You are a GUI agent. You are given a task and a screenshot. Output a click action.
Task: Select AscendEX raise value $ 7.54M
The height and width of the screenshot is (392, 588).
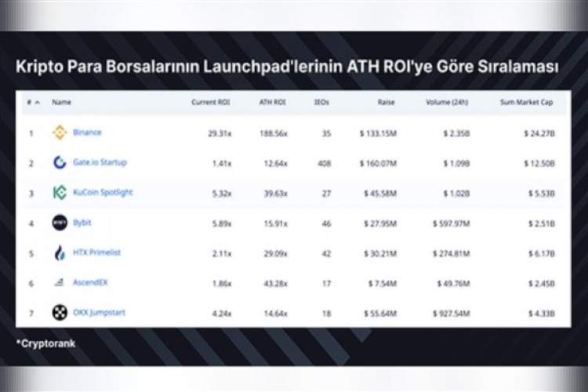(382, 284)
